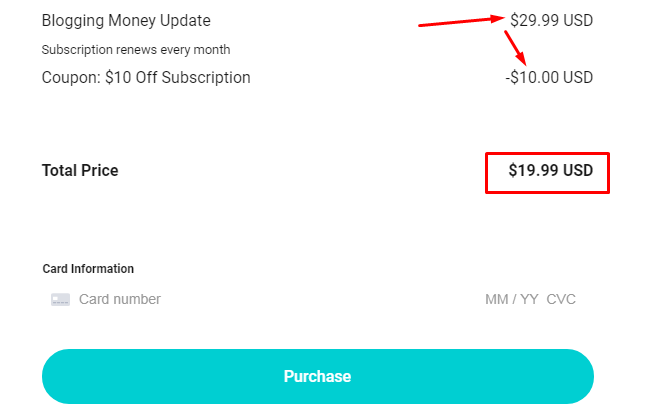The width and height of the screenshot is (649, 419).
Task: Click the Card Information heading
Action: (x=88, y=269)
